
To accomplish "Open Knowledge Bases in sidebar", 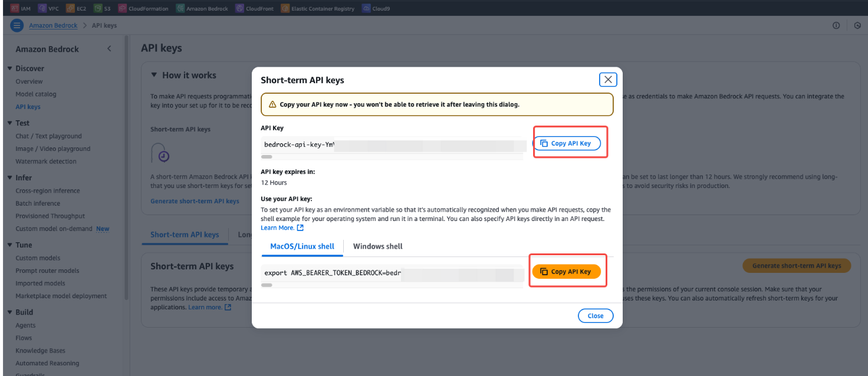I will (x=40, y=351).
